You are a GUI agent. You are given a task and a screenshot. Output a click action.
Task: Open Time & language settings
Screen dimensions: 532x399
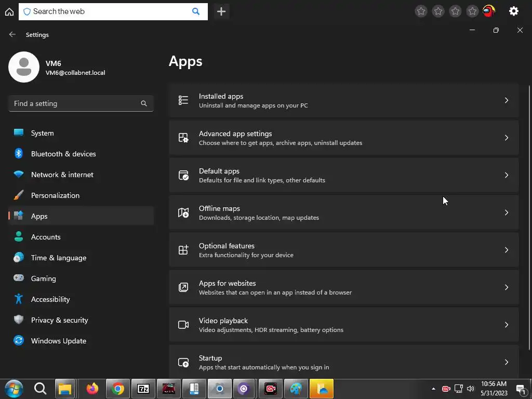pyautogui.click(x=81, y=258)
